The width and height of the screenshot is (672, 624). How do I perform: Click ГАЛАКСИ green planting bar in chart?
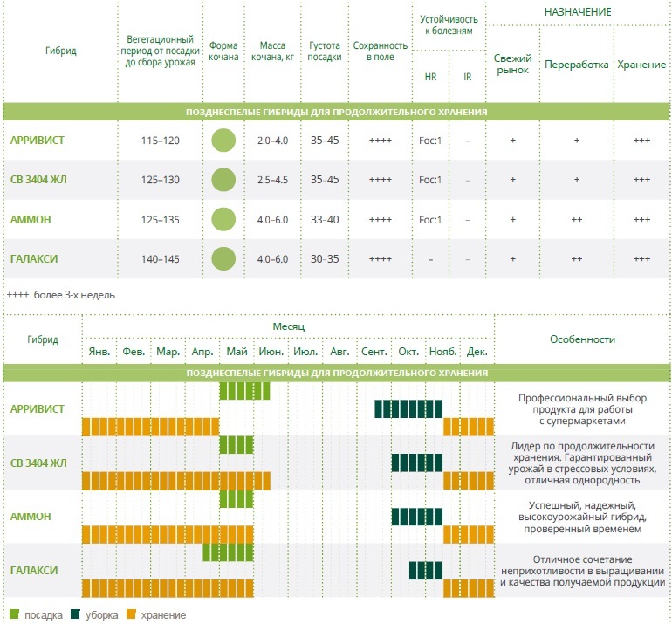[x=228, y=552]
